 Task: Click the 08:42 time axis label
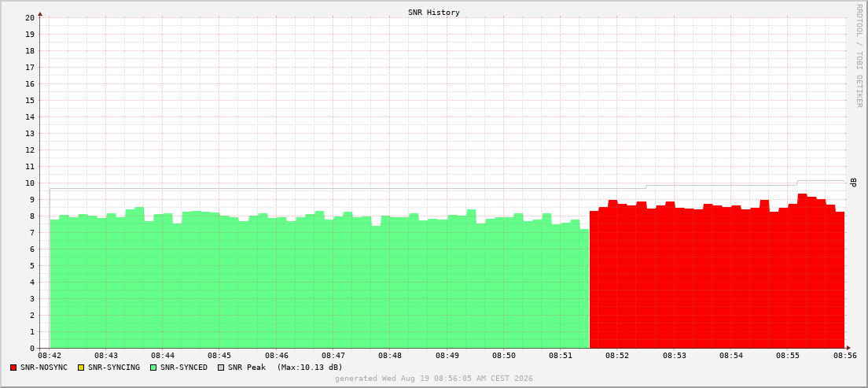[x=50, y=355]
